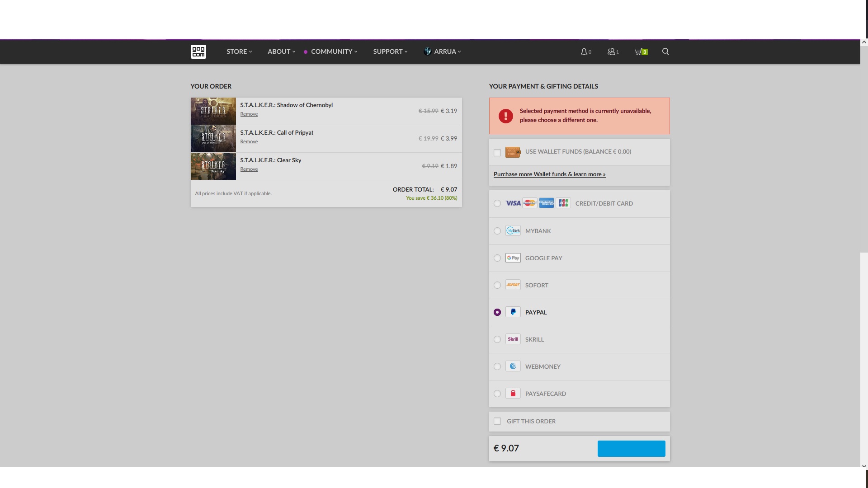Open the Call of Pripyat game title
The height and width of the screenshot is (488, 868).
[277, 133]
